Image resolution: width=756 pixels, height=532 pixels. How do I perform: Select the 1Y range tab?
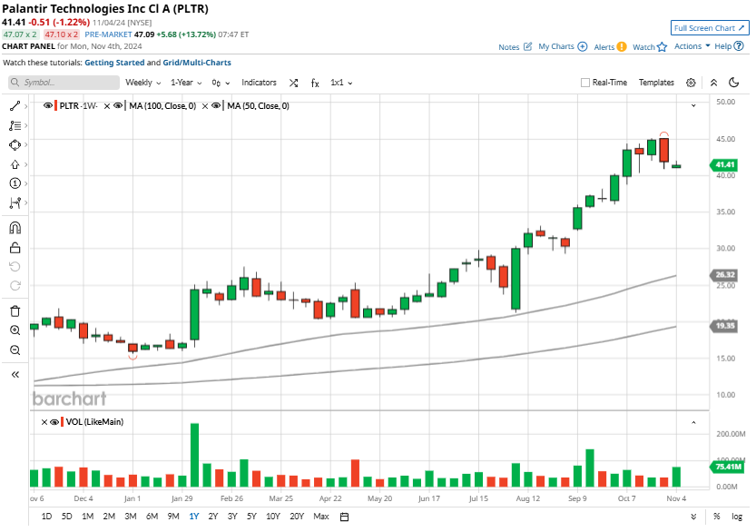point(194,517)
